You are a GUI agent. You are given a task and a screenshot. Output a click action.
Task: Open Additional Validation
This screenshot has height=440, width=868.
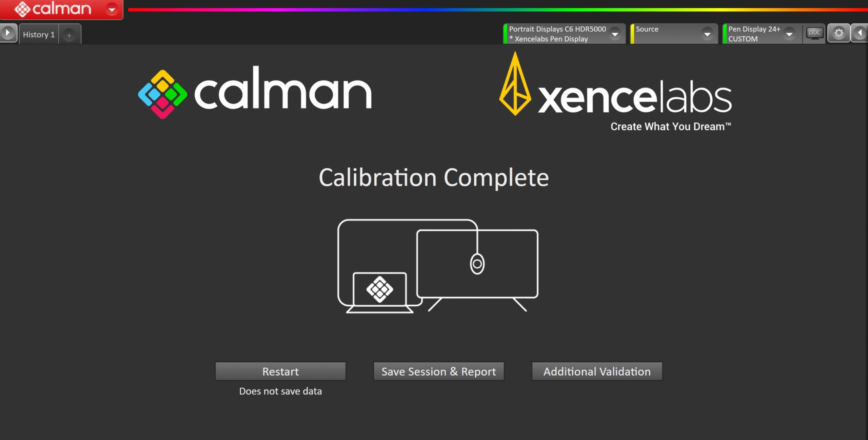[x=597, y=371]
